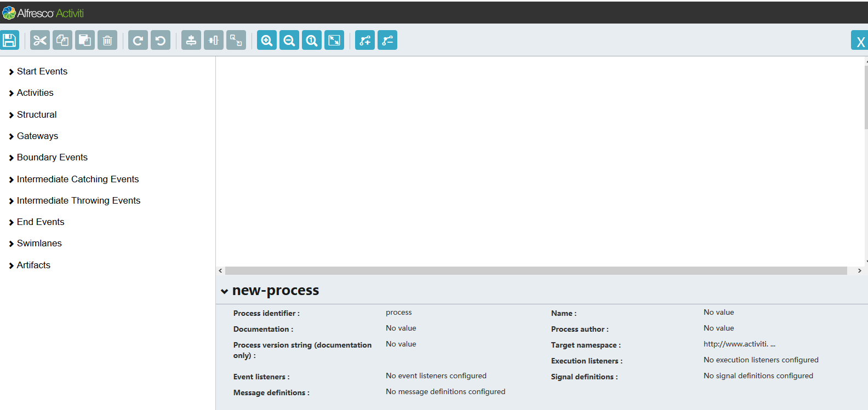Expand the Gateways group
The image size is (868, 410).
pos(33,136)
